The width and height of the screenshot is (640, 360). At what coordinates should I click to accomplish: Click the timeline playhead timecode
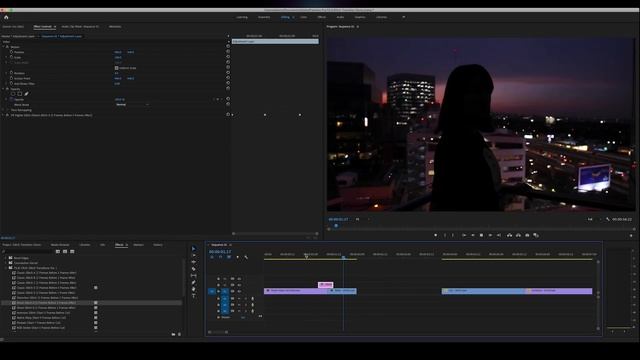220,252
